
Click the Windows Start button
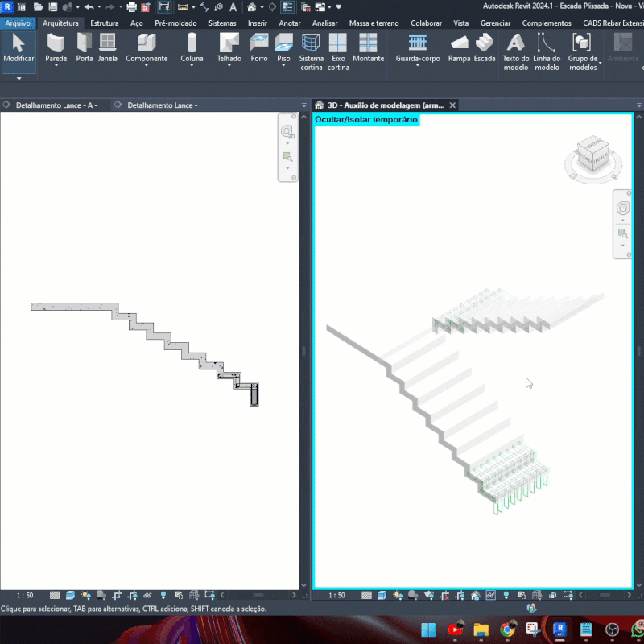click(x=428, y=630)
